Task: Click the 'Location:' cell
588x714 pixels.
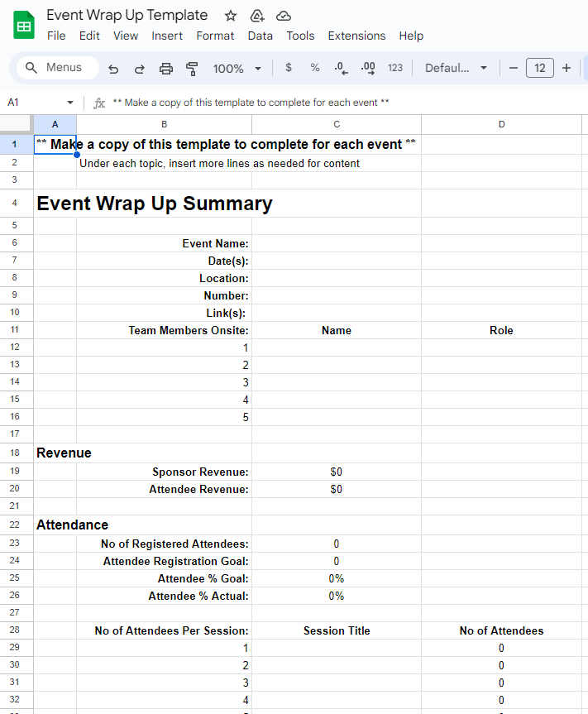Action: click(x=165, y=278)
